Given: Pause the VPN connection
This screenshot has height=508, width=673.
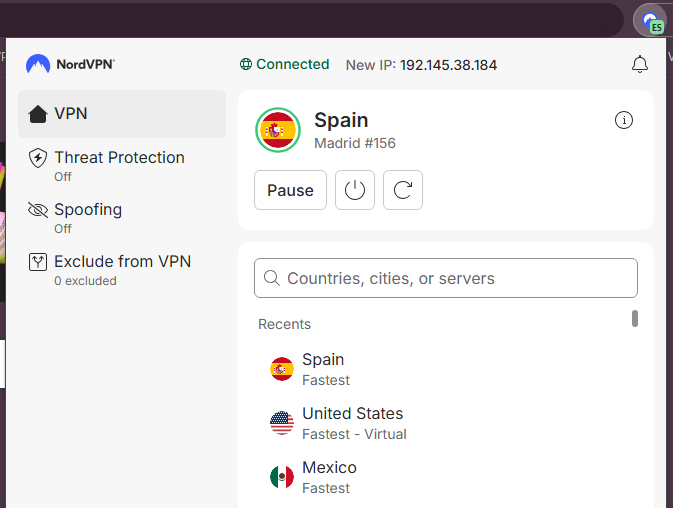Looking at the screenshot, I should [x=290, y=190].
